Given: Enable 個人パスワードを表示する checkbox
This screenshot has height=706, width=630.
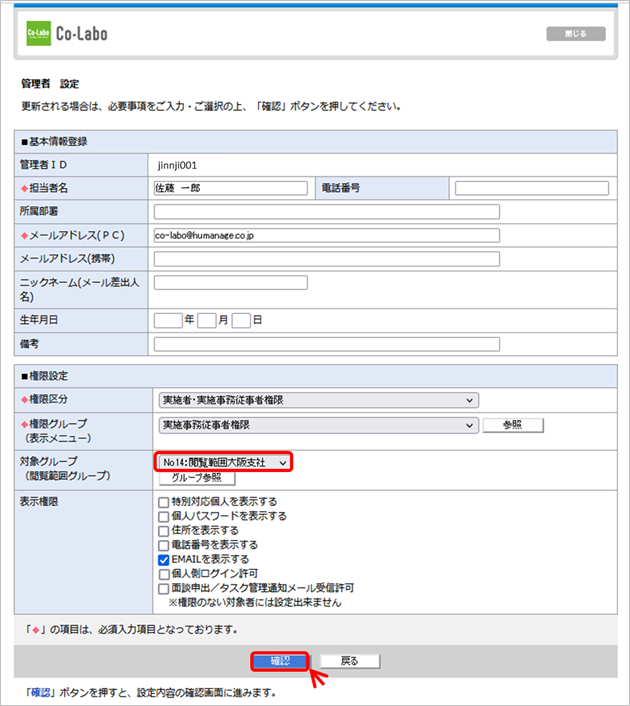Looking at the screenshot, I should pyautogui.click(x=164, y=516).
